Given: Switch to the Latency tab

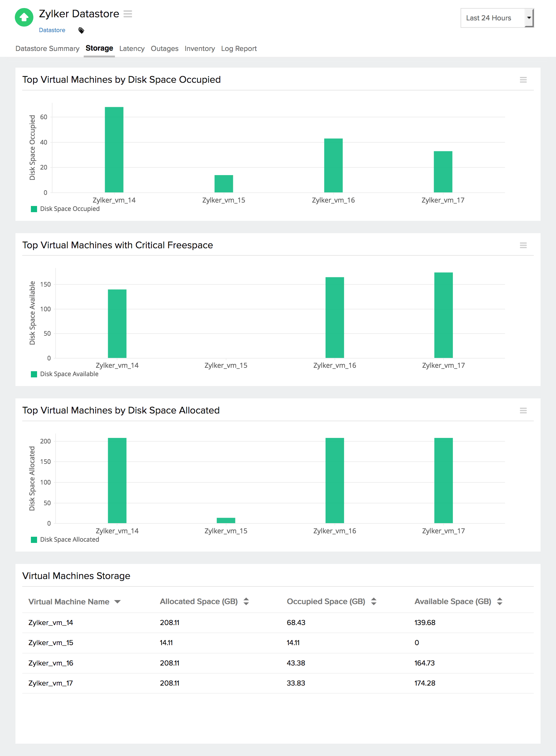Looking at the screenshot, I should (132, 49).
